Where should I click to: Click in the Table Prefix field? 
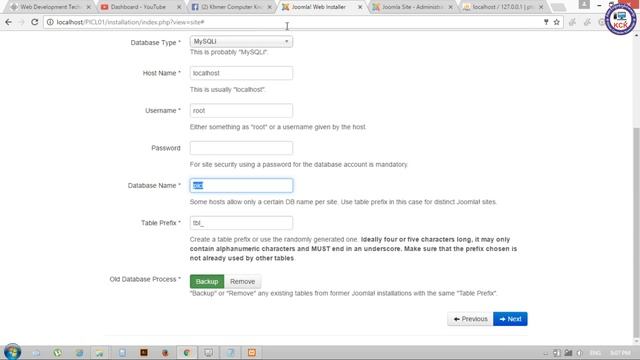pos(241,223)
